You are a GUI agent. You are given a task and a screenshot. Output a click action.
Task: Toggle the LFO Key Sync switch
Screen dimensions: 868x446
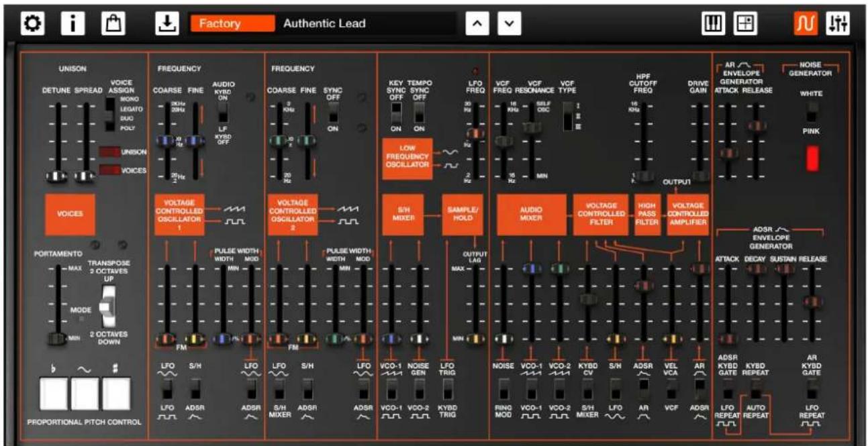click(396, 112)
